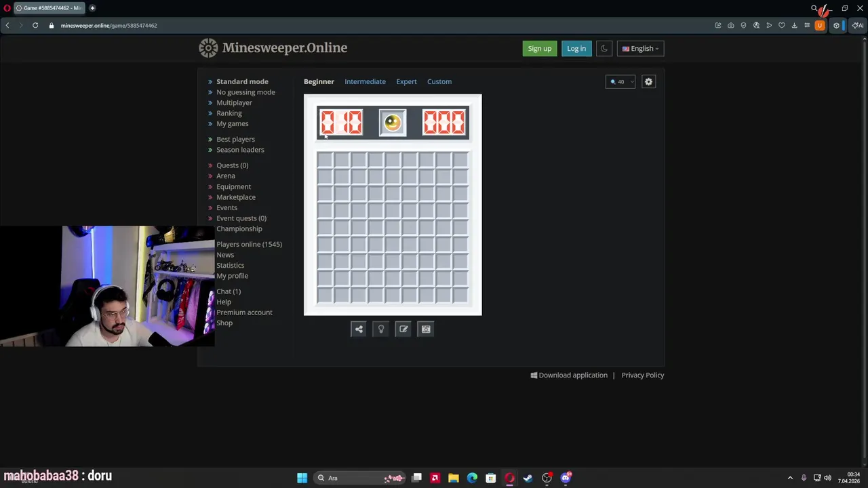Click the orange U extension icon
Viewport: 868px width, 488px height.
[x=820, y=25]
